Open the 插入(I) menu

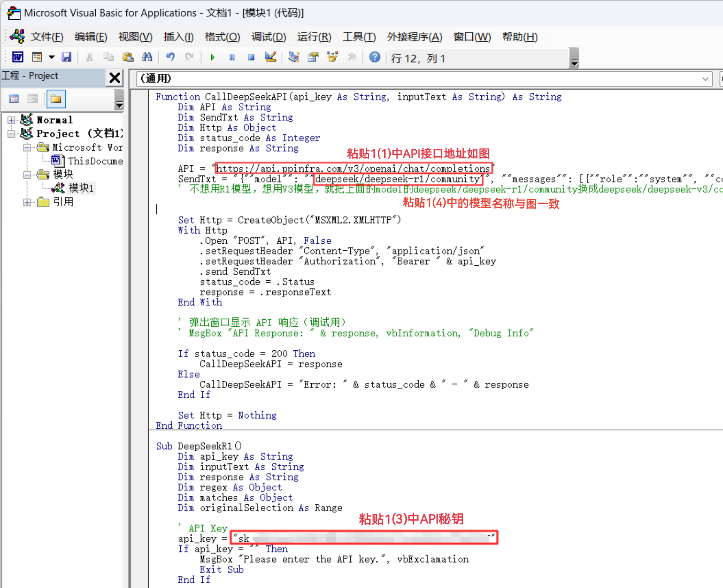(179, 37)
